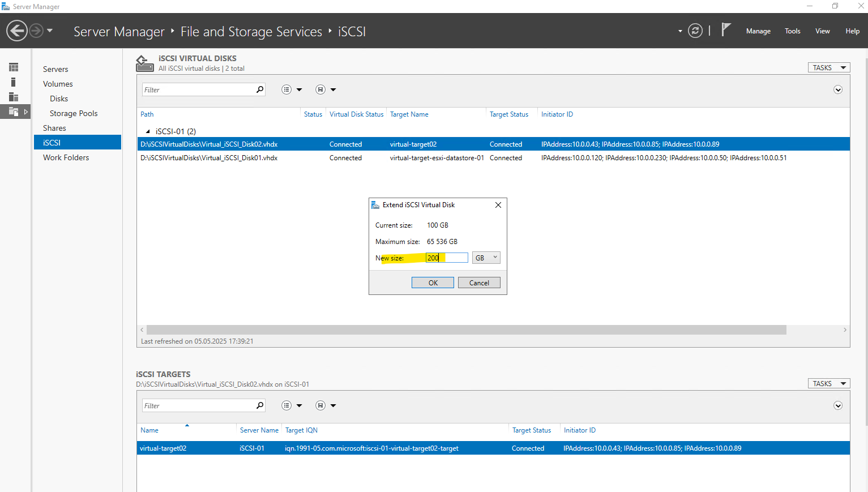Open the Servers page

click(x=55, y=69)
